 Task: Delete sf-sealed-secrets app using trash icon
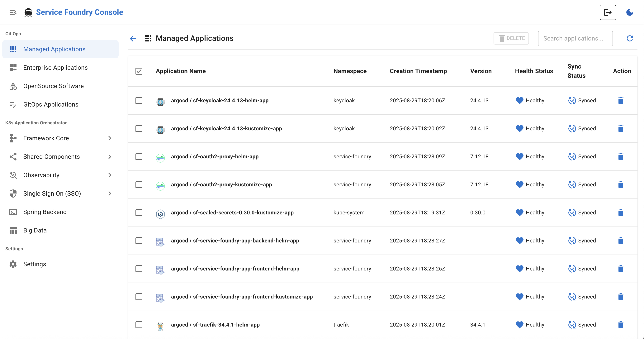pos(621,212)
